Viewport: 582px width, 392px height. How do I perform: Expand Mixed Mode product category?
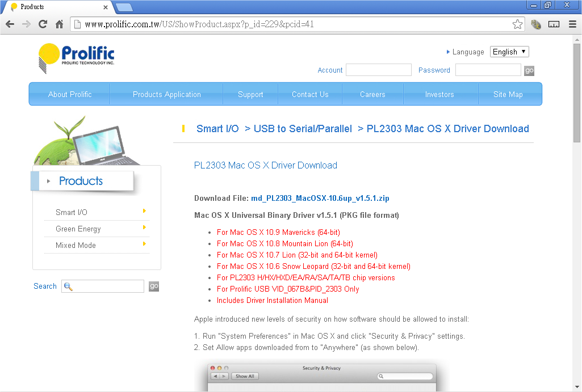[x=76, y=245]
